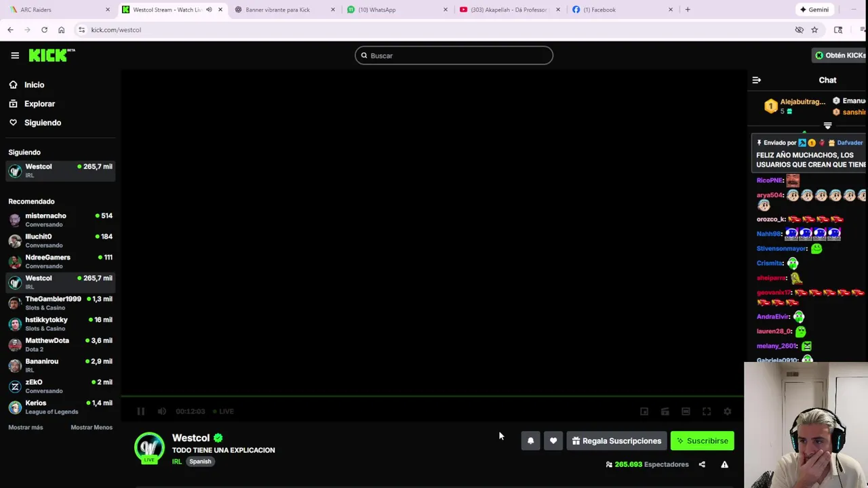The height and width of the screenshot is (488, 868).
Task: Focus the Buscar search field
Action: coord(454,56)
